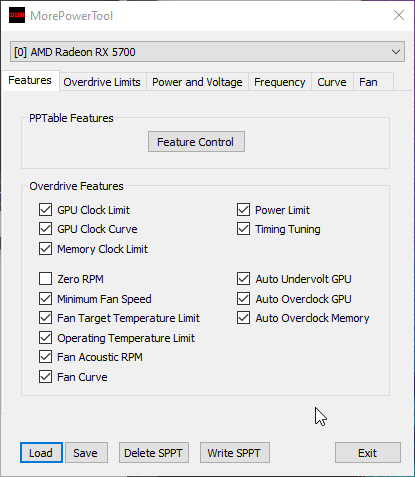Image resolution: width=415 pixels, height=477 pixels.
Task: Open the Power and Voltage tab
Action: pyautogui.click(x=197, y=82)
